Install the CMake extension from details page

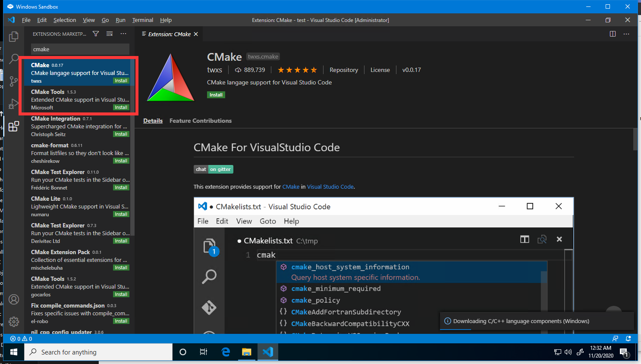click(216, 95)
